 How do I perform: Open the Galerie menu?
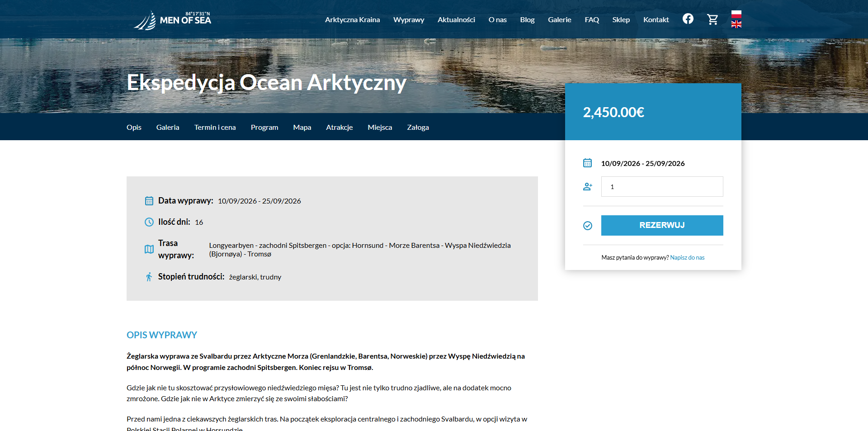[559, 19]
